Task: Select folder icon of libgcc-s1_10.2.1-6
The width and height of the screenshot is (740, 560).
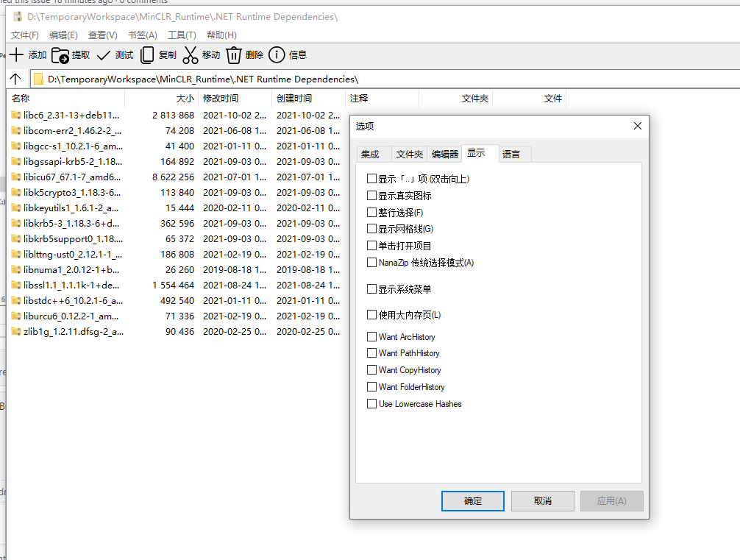Action: [16, 146]
